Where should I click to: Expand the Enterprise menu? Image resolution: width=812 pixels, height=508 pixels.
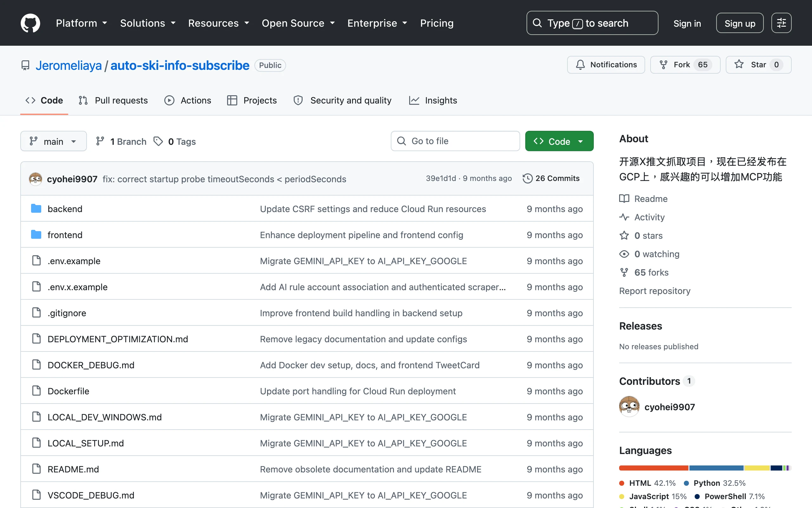click(x=377, y=23)
